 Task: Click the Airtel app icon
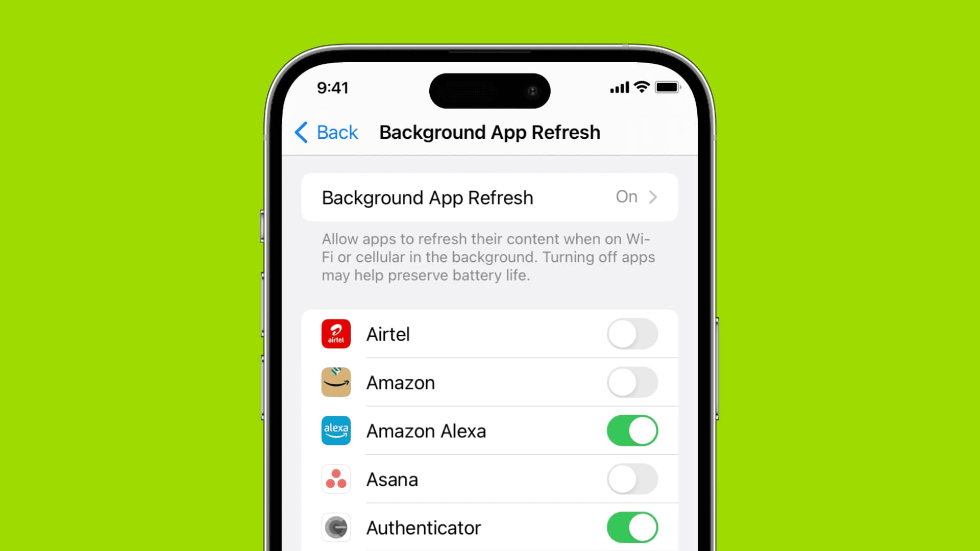tap(336, 334)
